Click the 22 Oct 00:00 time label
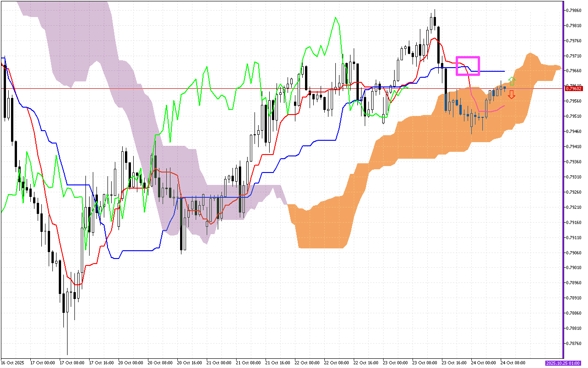The width and height of the screenshot is (588, 368). 308,363
